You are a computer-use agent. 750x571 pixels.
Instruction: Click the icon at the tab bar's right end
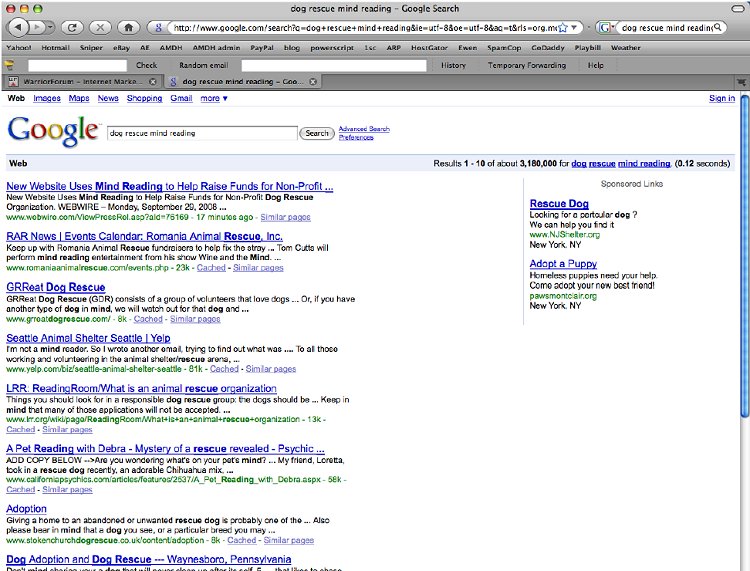[742, 82]
